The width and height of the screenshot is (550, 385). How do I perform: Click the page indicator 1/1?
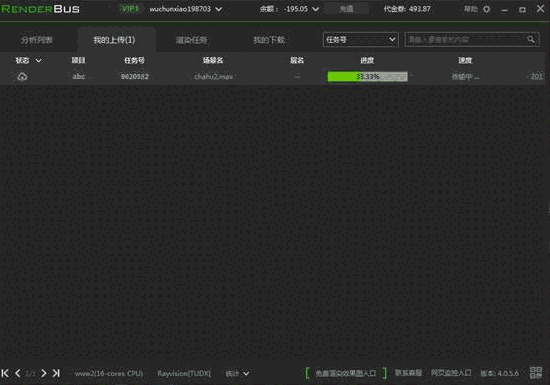(x=31, y=374)
